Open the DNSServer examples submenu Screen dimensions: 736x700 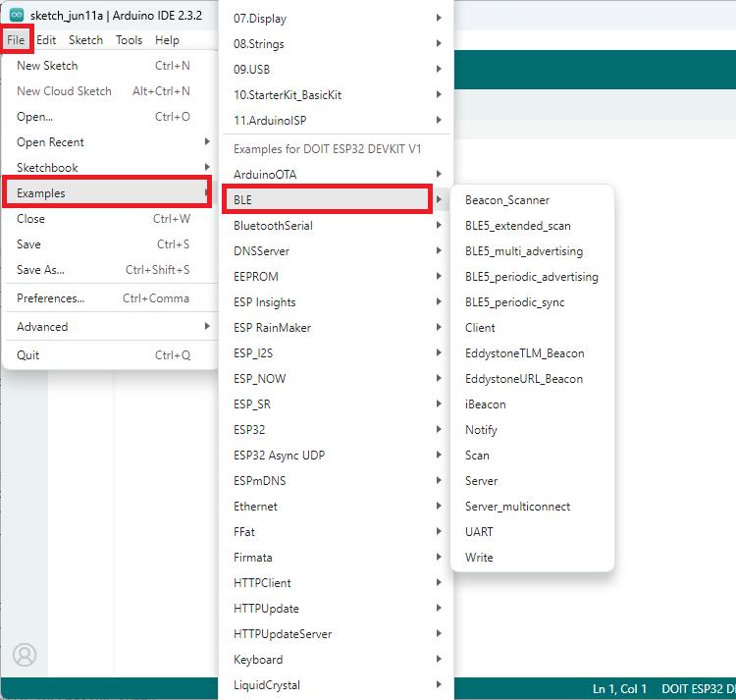[x=336, y=250]
